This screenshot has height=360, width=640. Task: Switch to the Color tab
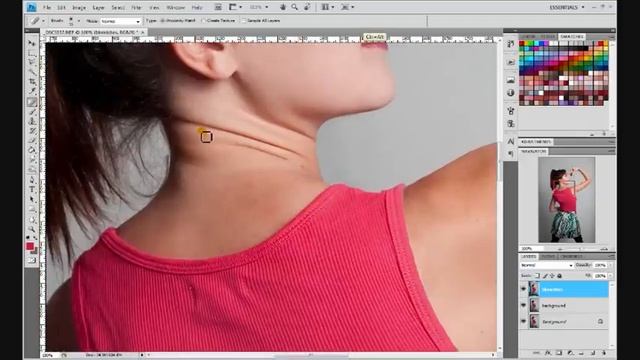tap(528, 37)
